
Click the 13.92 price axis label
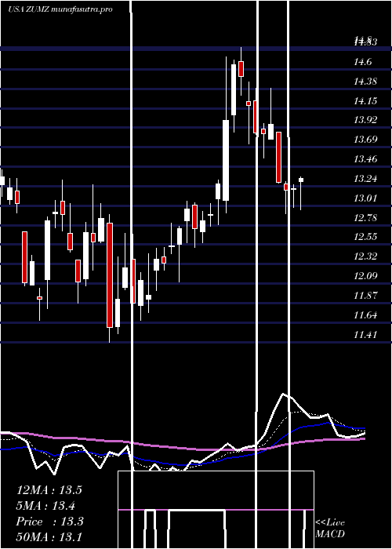(365, 120)
